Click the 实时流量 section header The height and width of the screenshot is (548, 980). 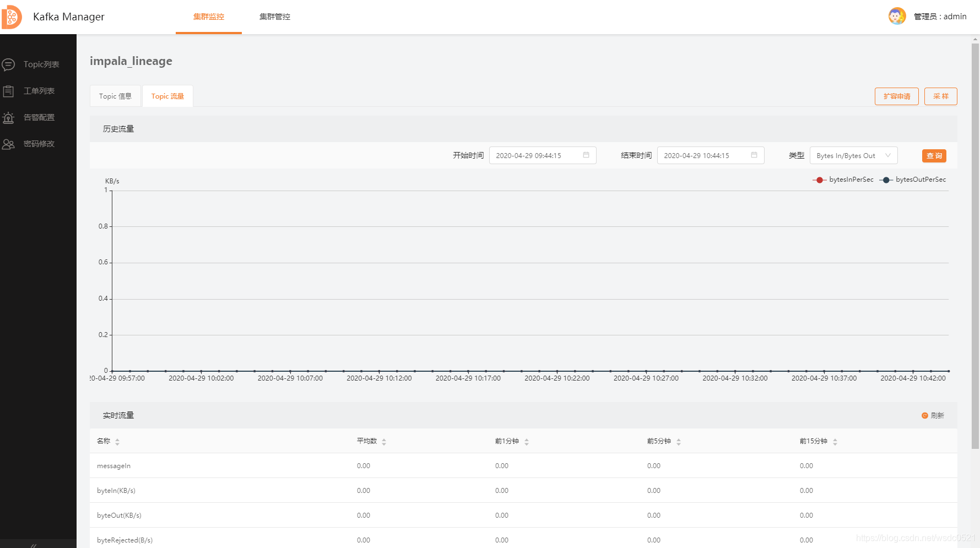[x=118, y=415]
